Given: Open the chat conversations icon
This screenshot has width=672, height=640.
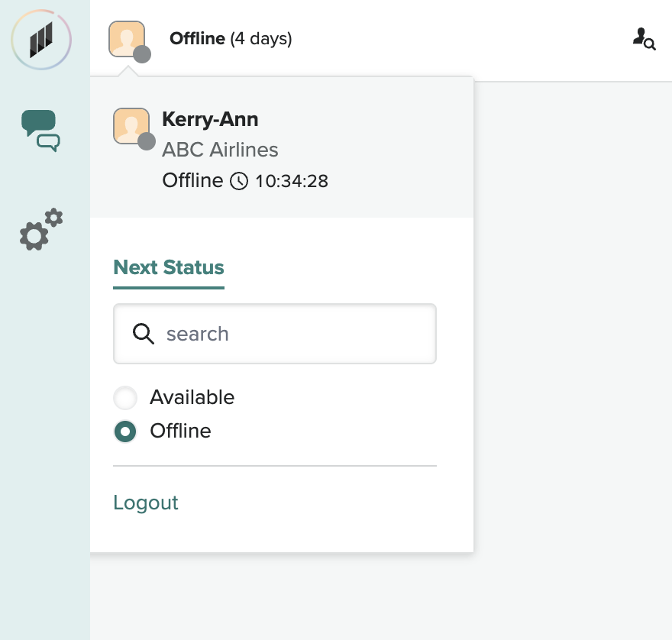Looking at the screenshot, I should click(40, 131).
